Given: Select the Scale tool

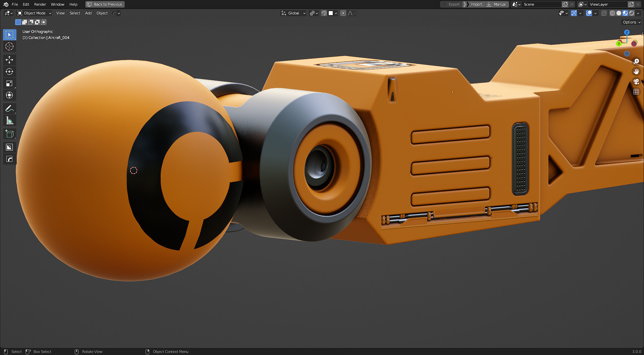Looking at the screenshot, I should click(9, 83).
